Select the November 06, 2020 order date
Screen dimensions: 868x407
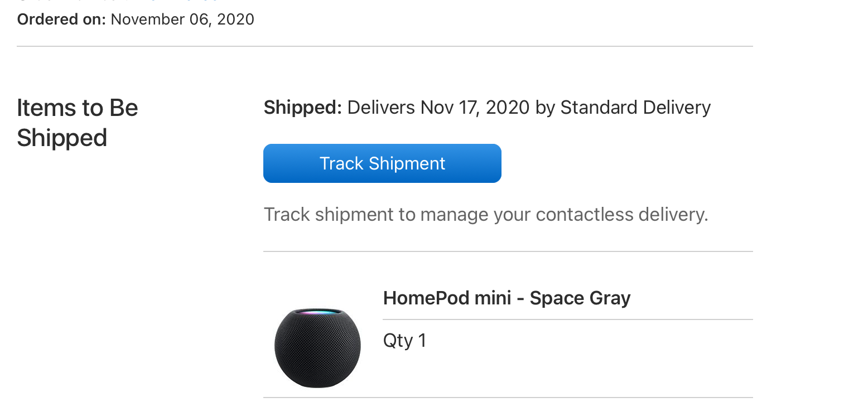[x=182, y=20]
